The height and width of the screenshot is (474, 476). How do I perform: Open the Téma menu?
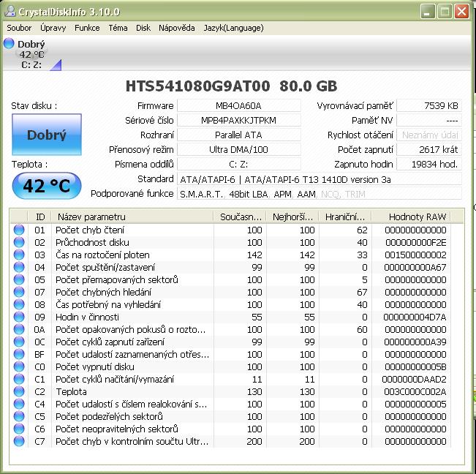118,28
